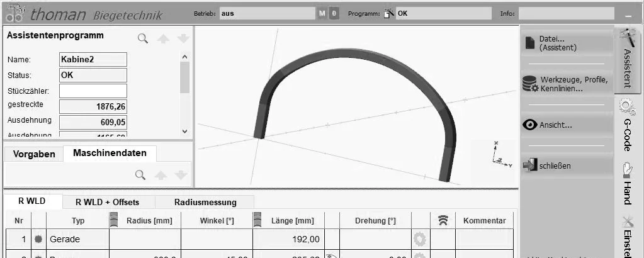Click the down arrow in Assistentenprogramm header
The width and height of the screenshot is (644, 258).
[183, 39]
